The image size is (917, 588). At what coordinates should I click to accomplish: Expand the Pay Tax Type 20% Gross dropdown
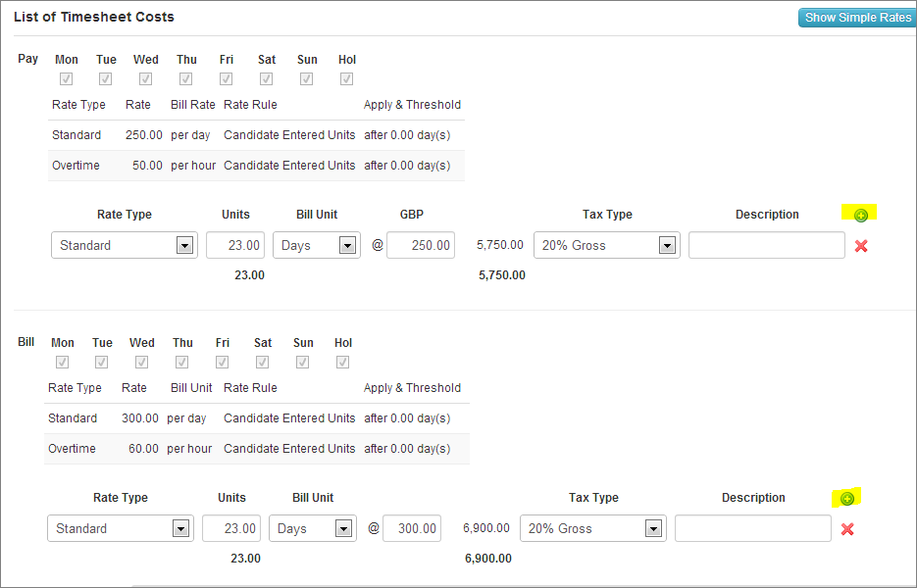[606, 245]
